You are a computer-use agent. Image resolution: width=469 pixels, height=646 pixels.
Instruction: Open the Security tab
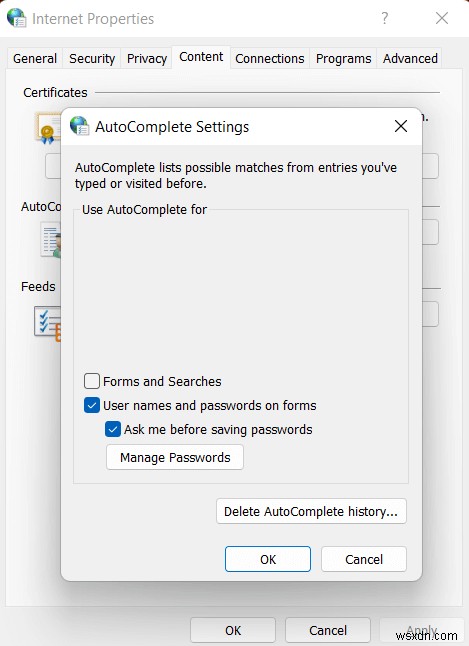92,59
